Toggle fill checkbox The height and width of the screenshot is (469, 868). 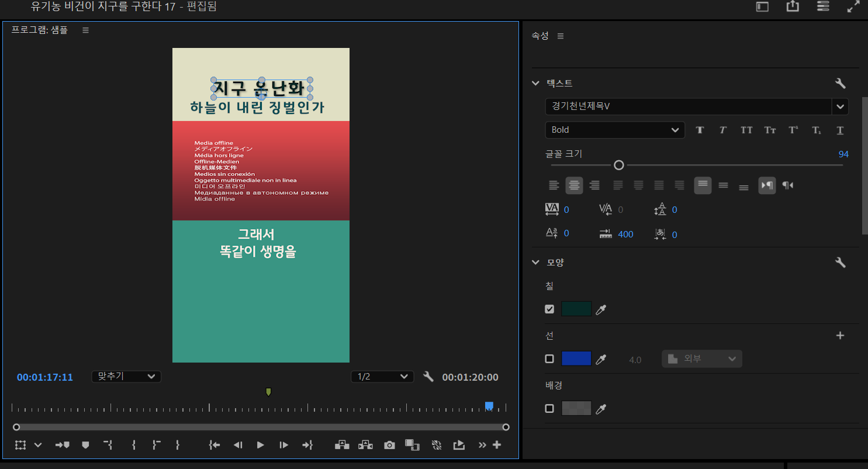click(549, 309)
